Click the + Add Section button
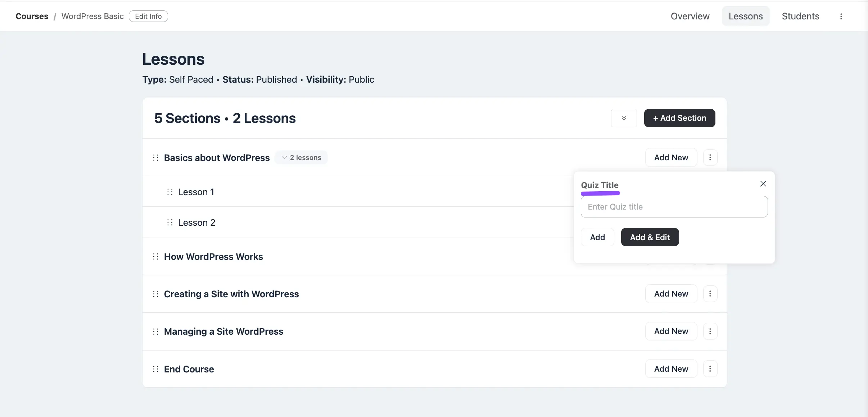This screenshot has height=417, width=868. 679,118
